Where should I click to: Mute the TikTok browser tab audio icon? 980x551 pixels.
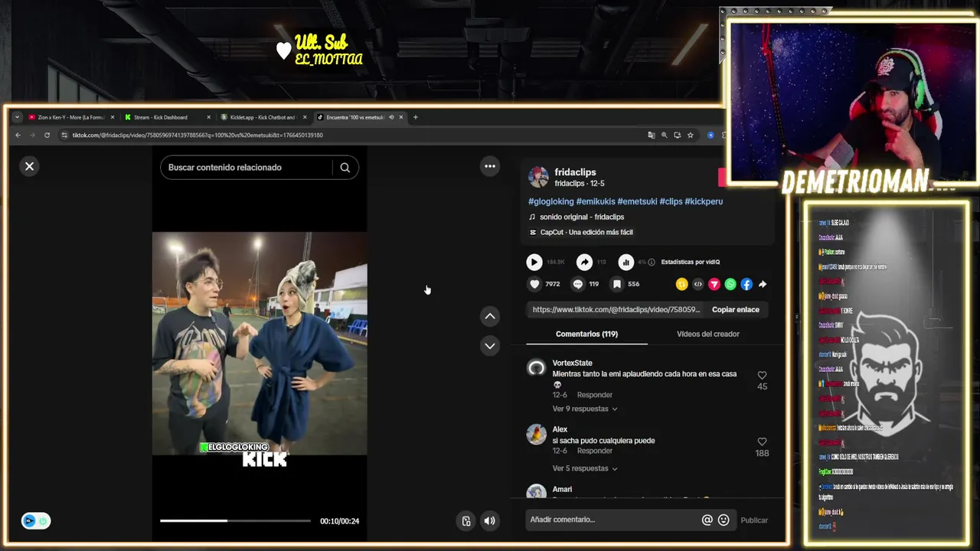[x=391, y=117]
